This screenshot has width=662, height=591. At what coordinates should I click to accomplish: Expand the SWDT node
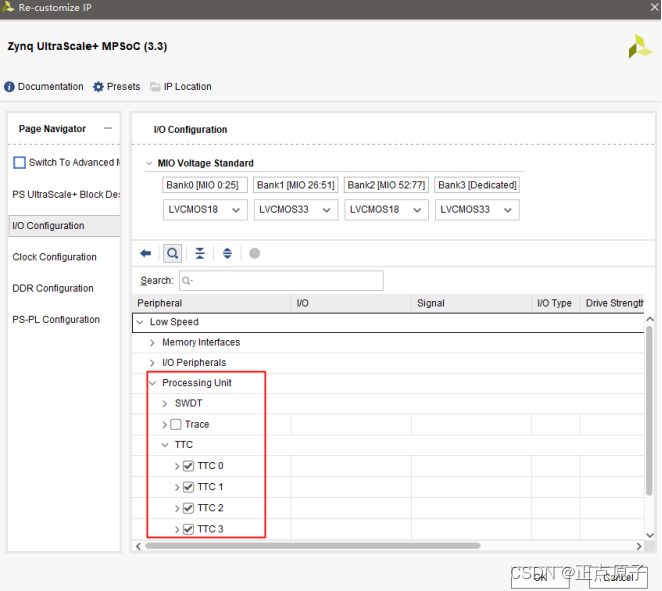point(165,404)
